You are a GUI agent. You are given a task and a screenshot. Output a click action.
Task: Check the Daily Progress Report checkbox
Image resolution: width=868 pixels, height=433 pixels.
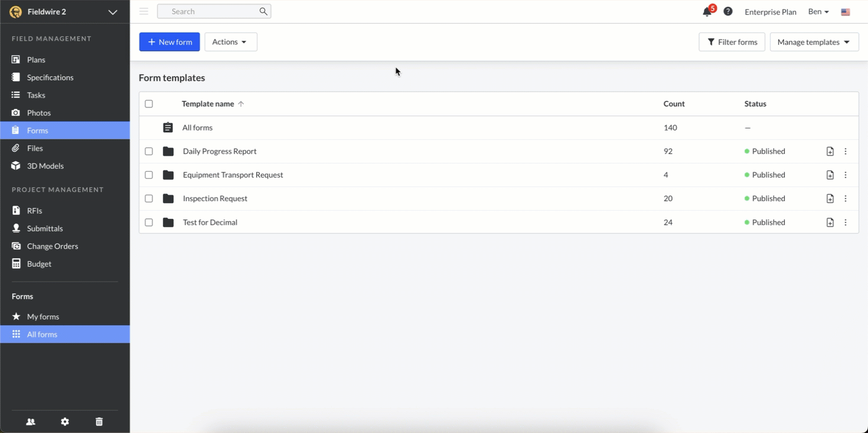tap(149, 152)
